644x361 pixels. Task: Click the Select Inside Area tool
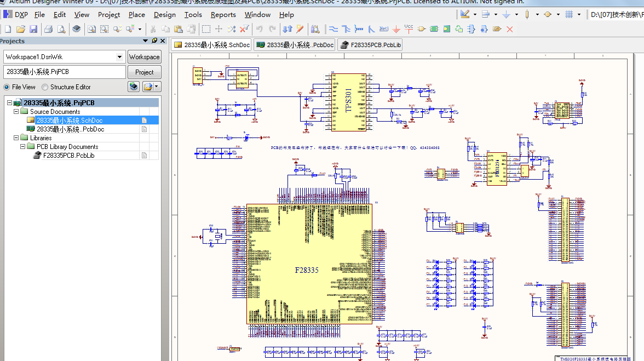tap(206, 29)
